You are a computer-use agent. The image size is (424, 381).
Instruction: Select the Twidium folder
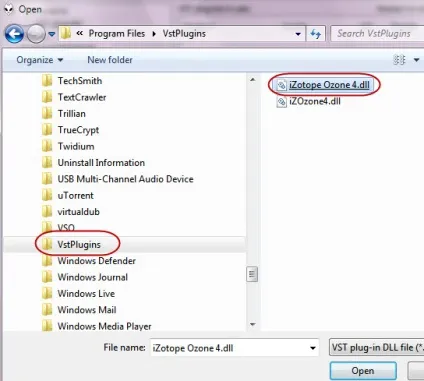point(76,146)
